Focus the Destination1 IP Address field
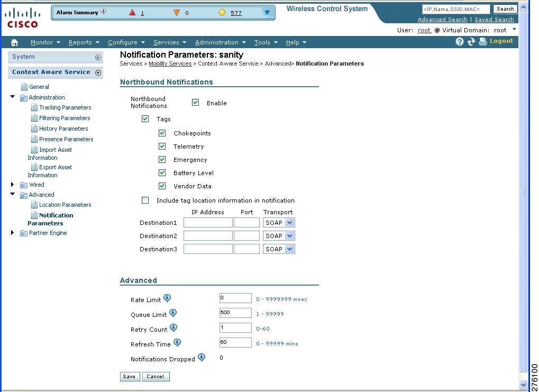The height and width of the screenshot is (392, 539). tap(208, 223)
